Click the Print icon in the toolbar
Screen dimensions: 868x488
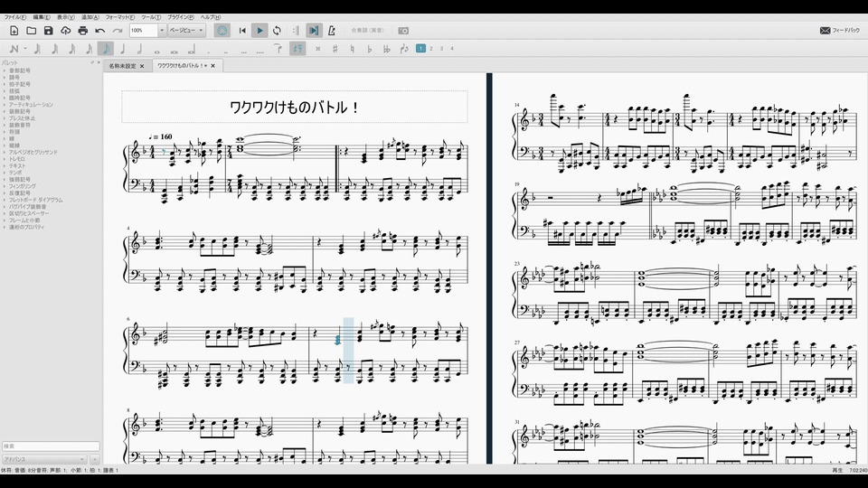(x=83, y=31)
